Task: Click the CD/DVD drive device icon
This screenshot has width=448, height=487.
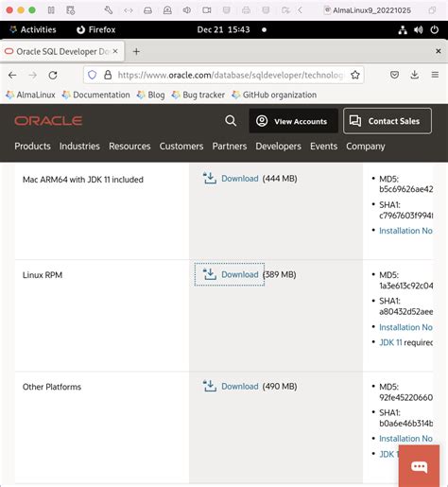Action: tap(167, 10)
